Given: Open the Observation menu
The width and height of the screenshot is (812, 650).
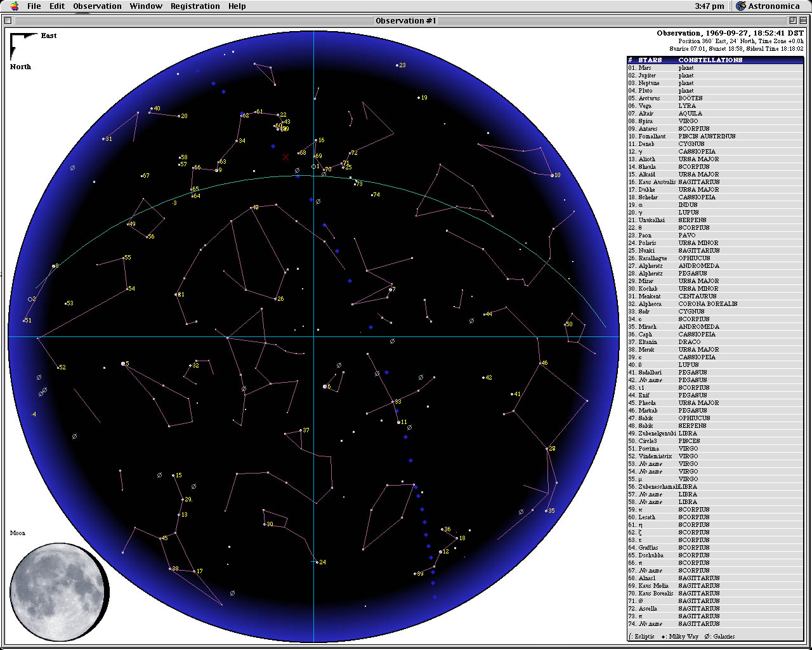Looking at the screenshot, I should click(97, 6).
